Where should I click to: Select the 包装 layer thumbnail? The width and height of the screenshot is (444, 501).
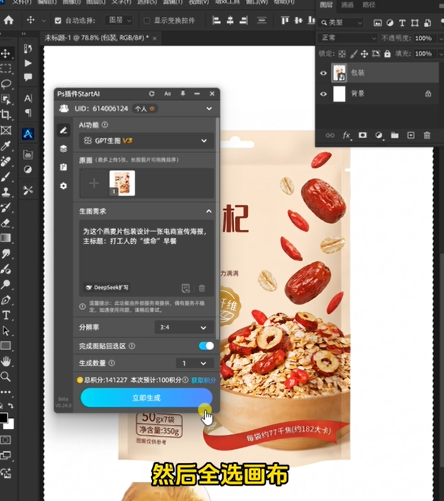[339, 73]
